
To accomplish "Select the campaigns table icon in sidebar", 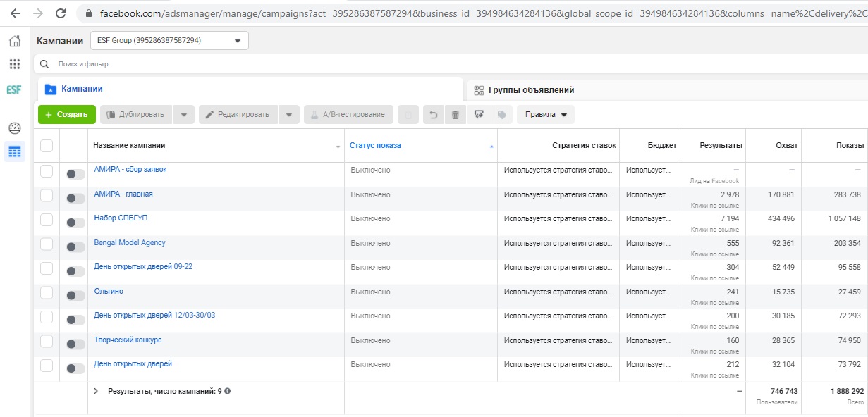I will 15,151.
